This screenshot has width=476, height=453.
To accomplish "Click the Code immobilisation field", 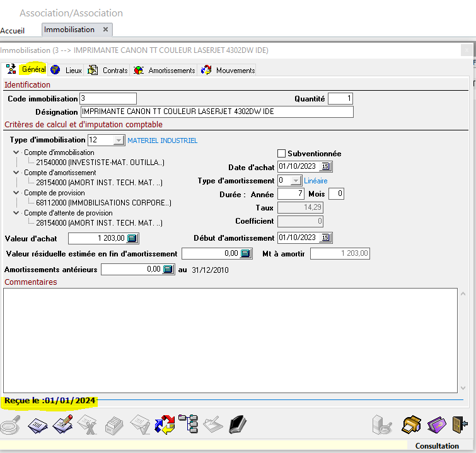I will [108, 99].
